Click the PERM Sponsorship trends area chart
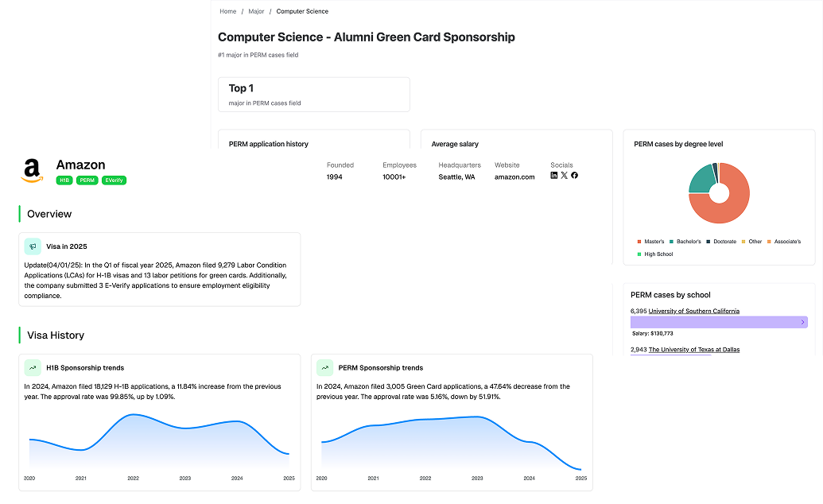 coord(452,443)
